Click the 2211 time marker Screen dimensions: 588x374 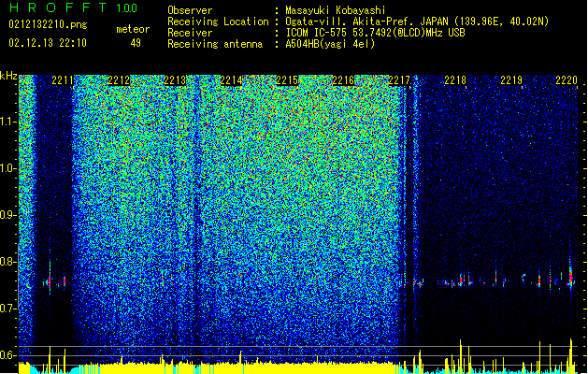point(63,80)
